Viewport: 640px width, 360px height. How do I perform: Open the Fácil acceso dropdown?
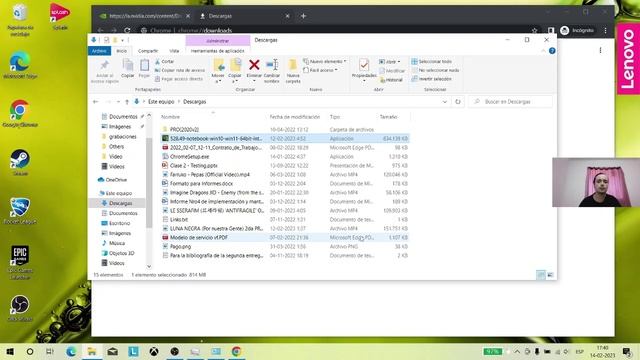point(320,70)
